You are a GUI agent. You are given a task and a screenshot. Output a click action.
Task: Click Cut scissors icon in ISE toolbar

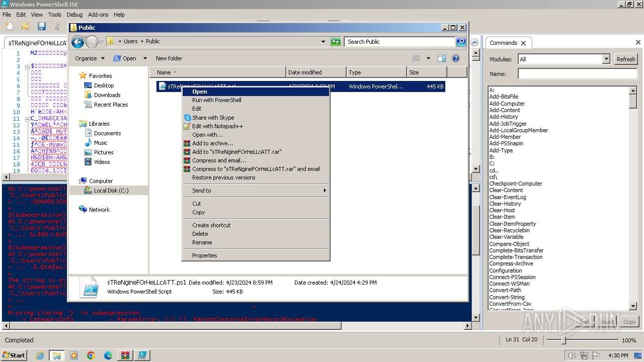(x=58, y=26)
